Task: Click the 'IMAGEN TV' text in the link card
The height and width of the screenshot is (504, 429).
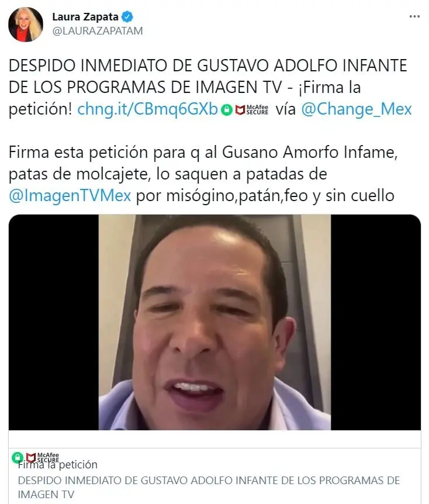Action: tap(46, 495)
